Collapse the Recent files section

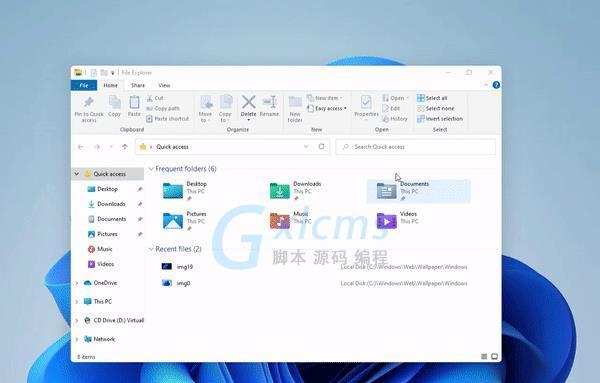pos(151,249)
